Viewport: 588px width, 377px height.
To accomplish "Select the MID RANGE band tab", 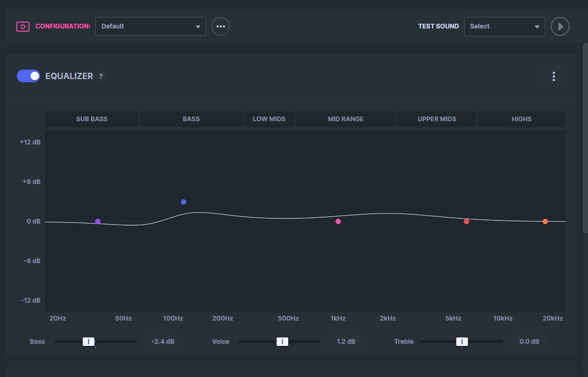I will click(x=346, y=119).
